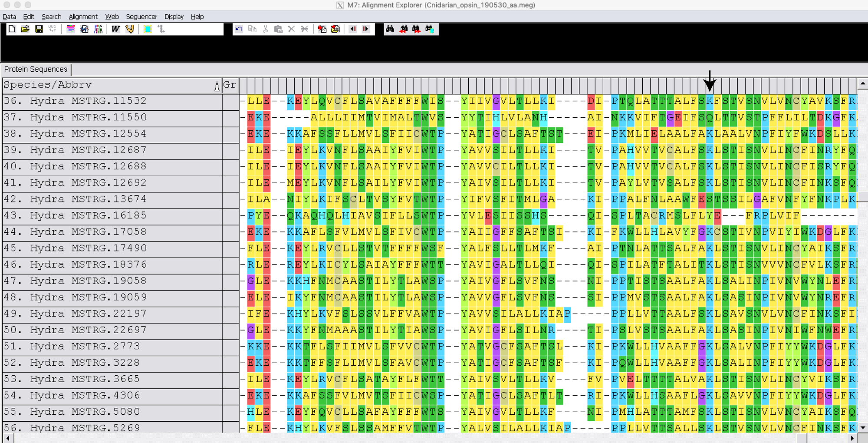868x443 pixels.
Task: Select sequence row Hydra MSTRG.4306
Action: 112,396
